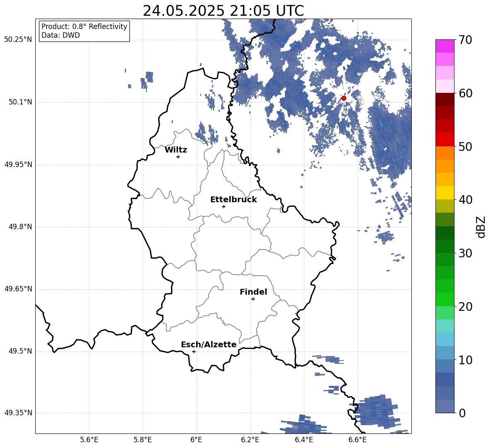This screenshot has height=448, width=491.
Task: Click the title 24.05.2025 21:05 UTC
Action: [223, 11]
